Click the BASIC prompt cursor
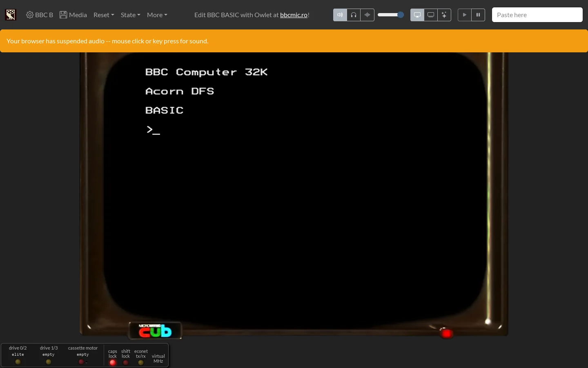 tap(156, 133)
